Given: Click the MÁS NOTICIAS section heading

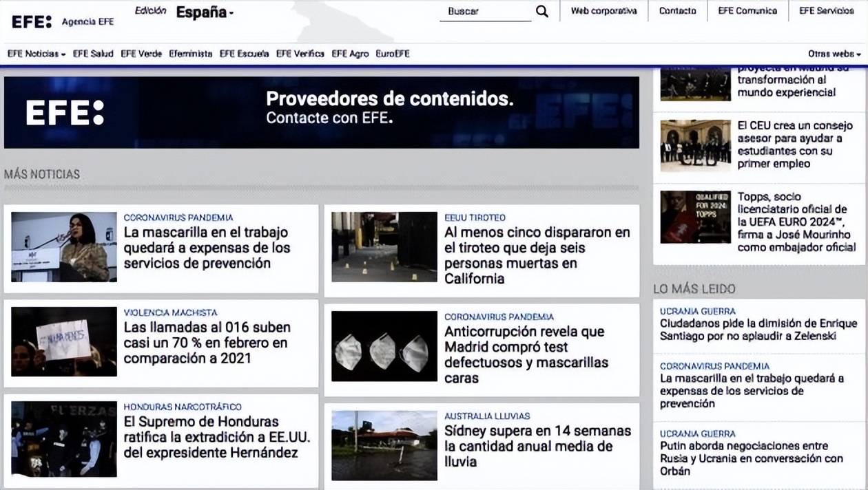Looking at the screenshot, I should point(42,174).
